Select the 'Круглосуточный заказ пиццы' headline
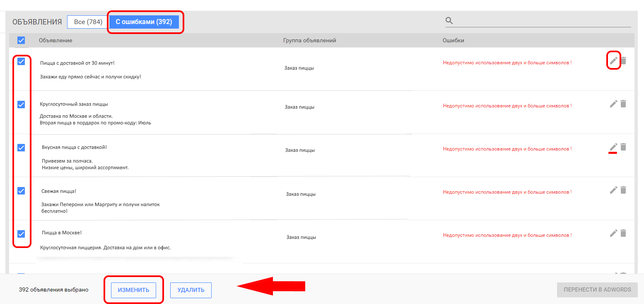This screenshot has height=304, width=644. tap(74, 104)
